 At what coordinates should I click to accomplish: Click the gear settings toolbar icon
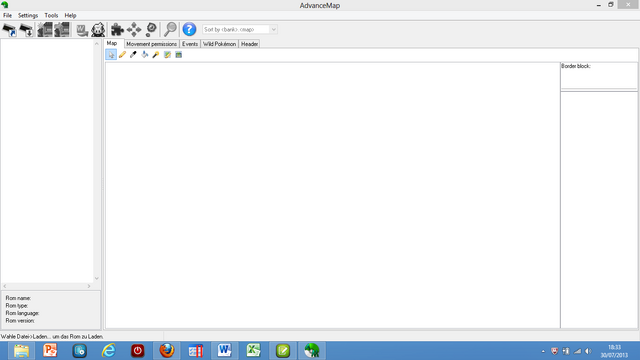coord(151,29)
